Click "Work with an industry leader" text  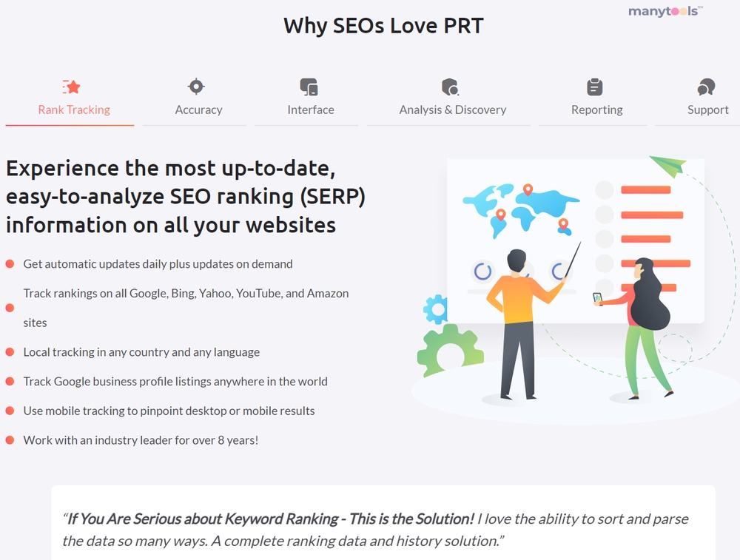pos(141,440)
